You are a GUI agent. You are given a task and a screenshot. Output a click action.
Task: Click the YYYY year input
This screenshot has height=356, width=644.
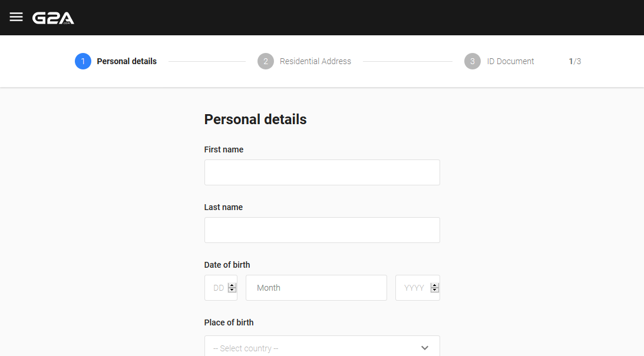click(x=418, y=288)
